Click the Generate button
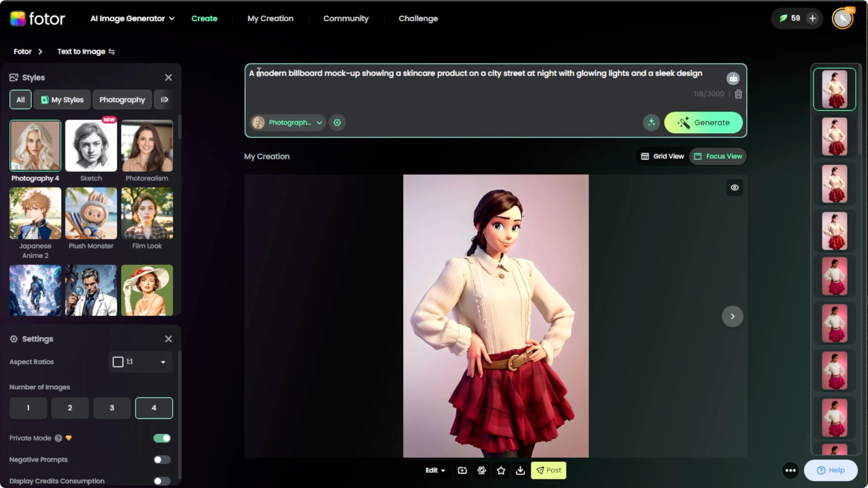 pos(703,123)
